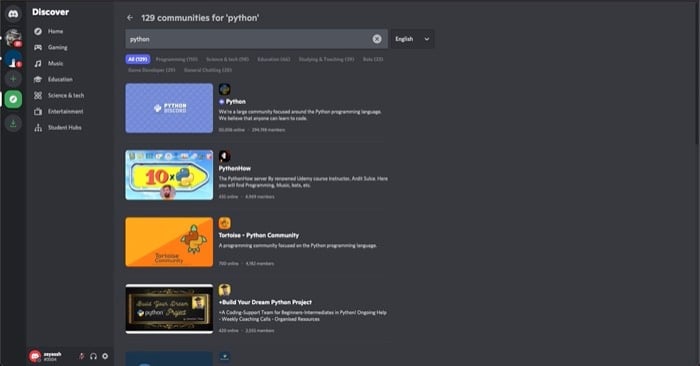Viewport: 700px width, 366px height.
Task: Click the PythonHow server logo icon
Action: pyautogui.click(x=225, y=156)
